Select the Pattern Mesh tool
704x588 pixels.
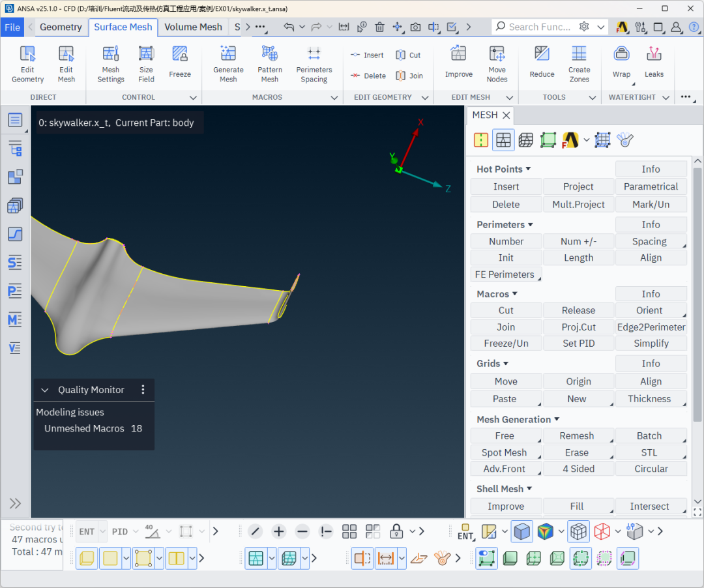pos(269,64)
